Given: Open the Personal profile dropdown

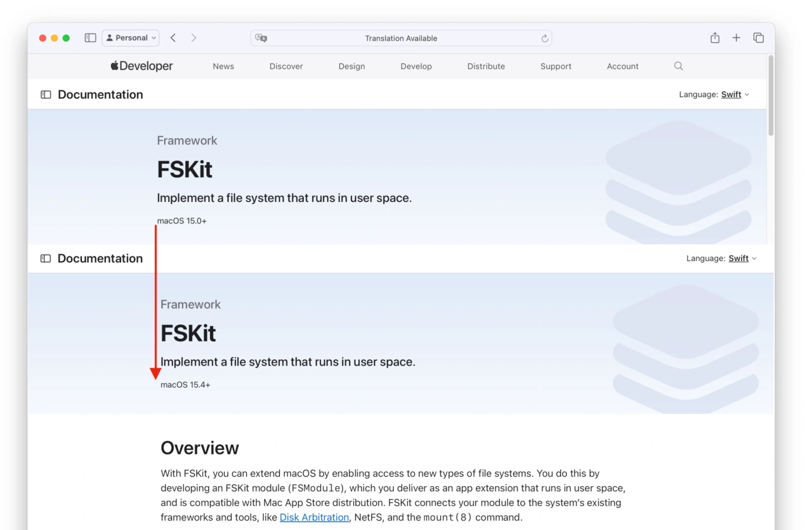Looking at the screenshot, I should (x=131, y=38).
